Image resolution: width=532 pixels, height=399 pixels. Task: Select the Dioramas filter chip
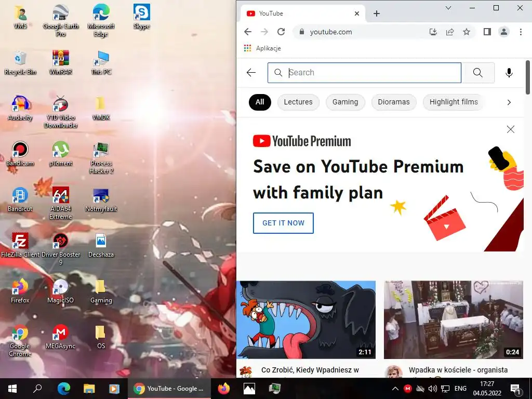point(394,102)
